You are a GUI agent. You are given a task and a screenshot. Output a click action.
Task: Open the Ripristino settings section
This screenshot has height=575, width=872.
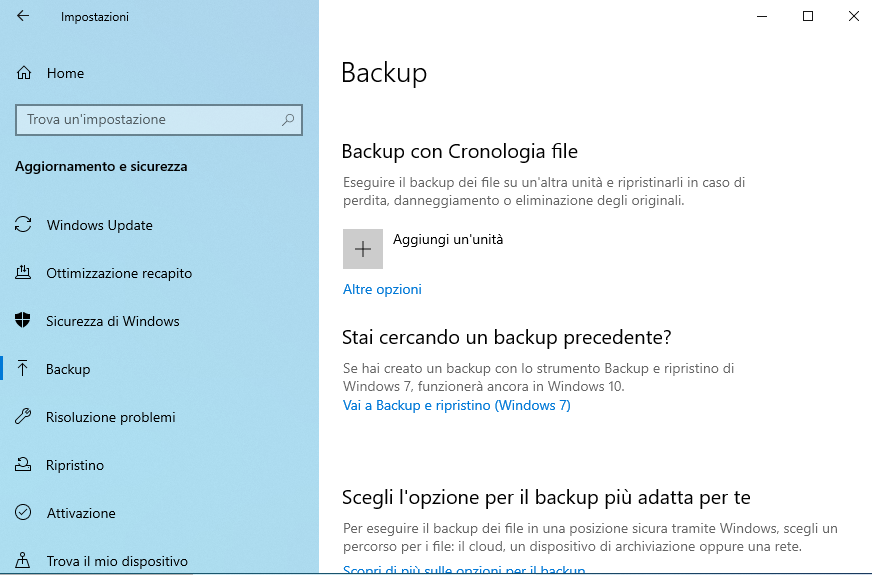pyautogui.click(x=75, y=465)
